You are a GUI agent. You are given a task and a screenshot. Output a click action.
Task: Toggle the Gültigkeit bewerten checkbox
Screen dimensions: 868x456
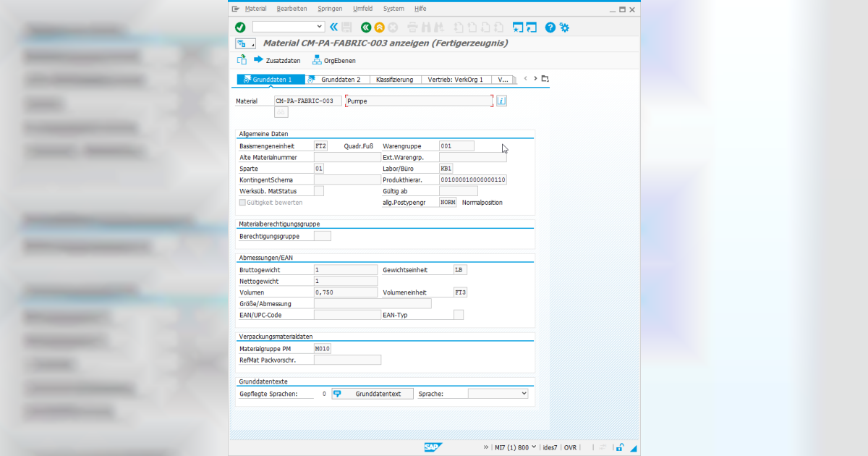244,202
